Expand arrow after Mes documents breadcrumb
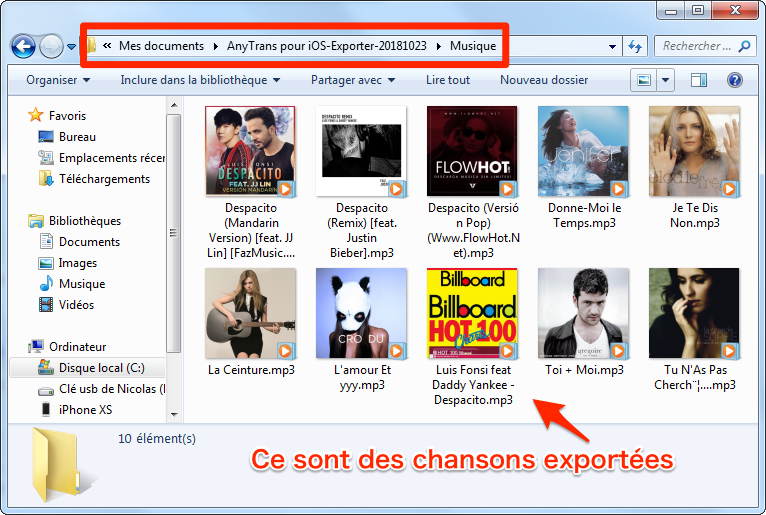Image resolution: width=766 pixels, height=515 pixels. click(215, 46)
